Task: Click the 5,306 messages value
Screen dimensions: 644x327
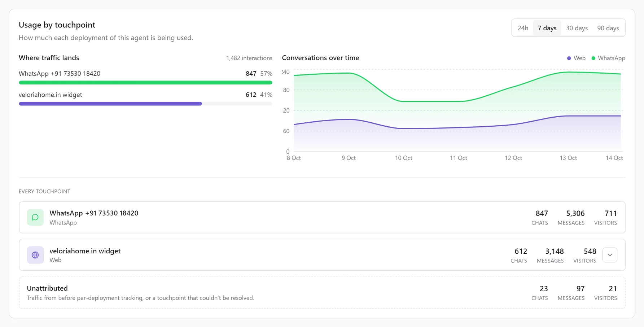Action: pyautogui.click(x=575, y=213)
